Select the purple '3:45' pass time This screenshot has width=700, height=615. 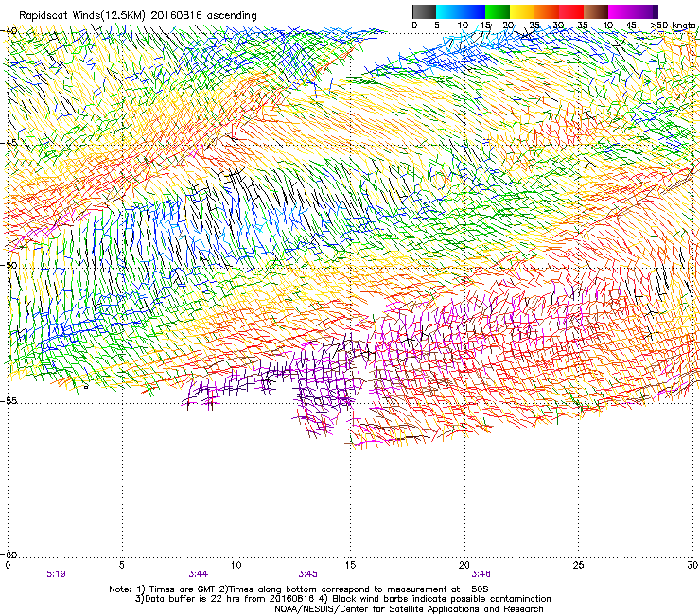pos(307,574)
